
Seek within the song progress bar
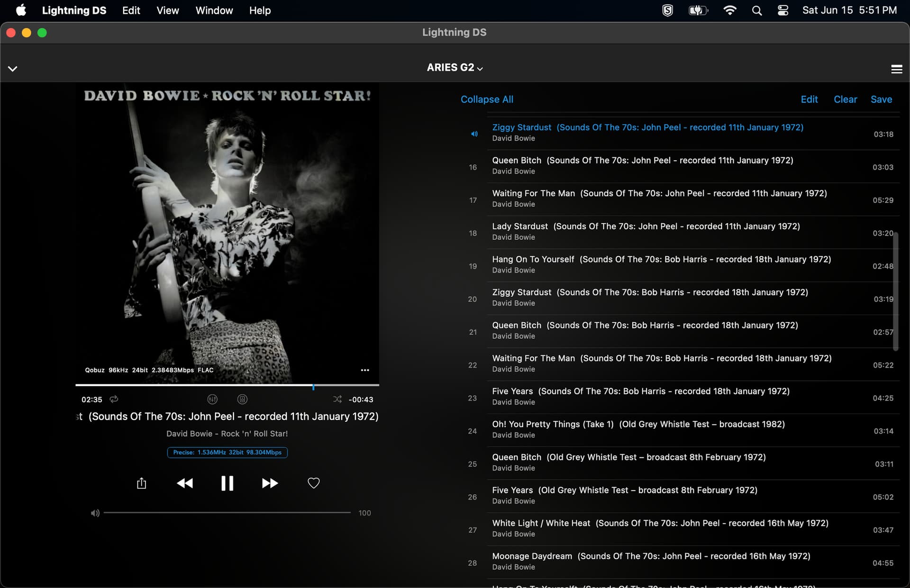pos(227,385)
